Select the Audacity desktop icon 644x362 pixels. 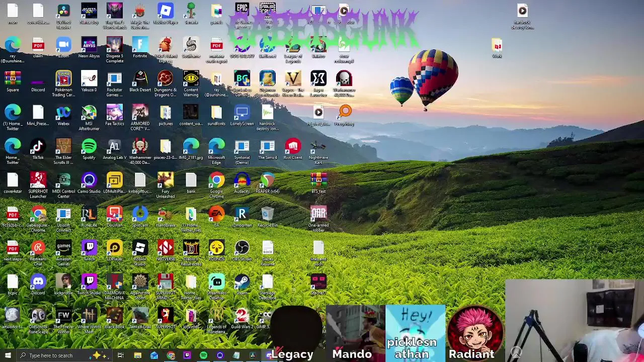242,183
